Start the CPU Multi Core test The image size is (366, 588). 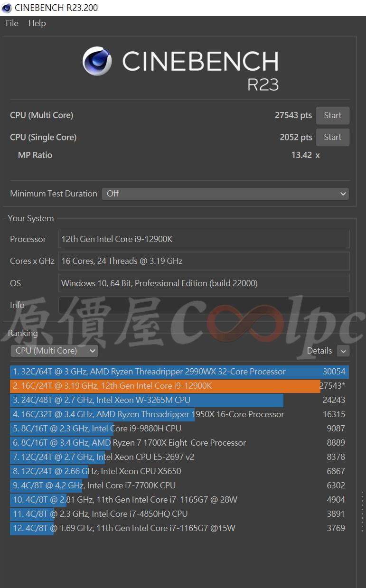[x=332, y=115]
